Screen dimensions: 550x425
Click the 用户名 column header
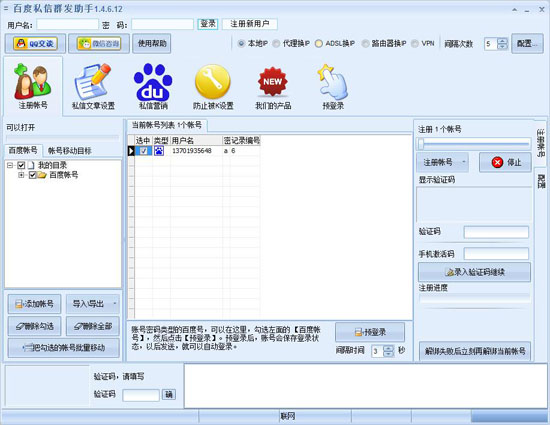point(196,141)
